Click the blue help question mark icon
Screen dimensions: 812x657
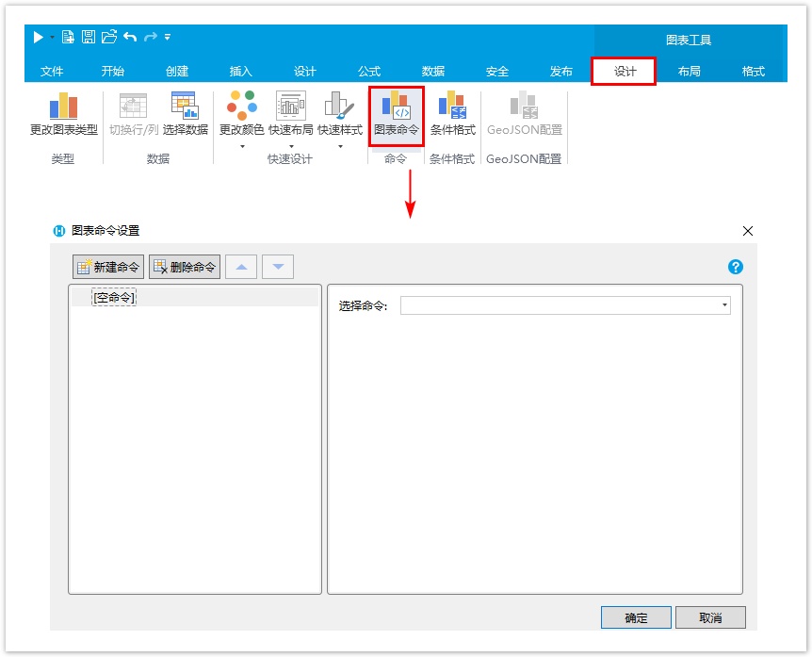point(736,267)
